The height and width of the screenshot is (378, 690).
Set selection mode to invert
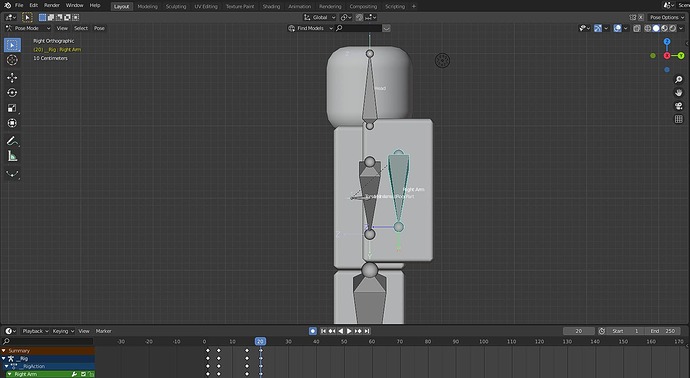pyautogui.click(x=67, y=17)
